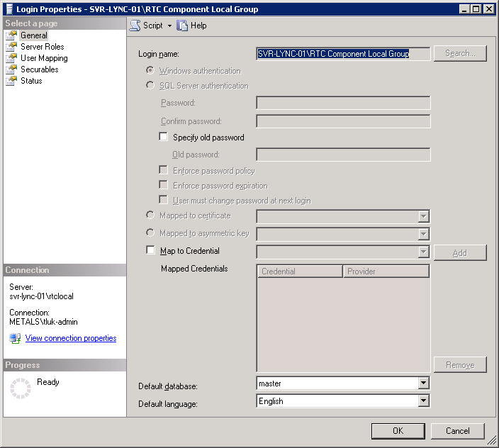499x448 pixels.
Task: Click the Credential column header
Action: (300, 271)
